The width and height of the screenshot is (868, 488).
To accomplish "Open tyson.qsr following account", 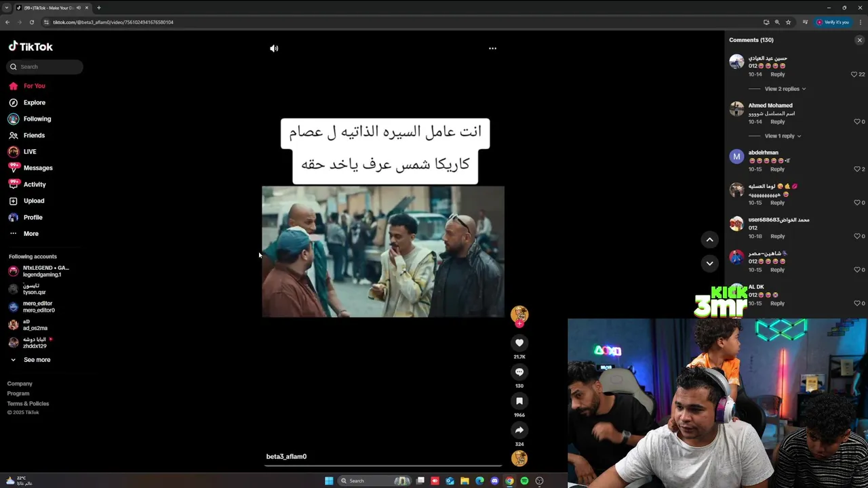I will pyautogui.click(x=27, y=289).
